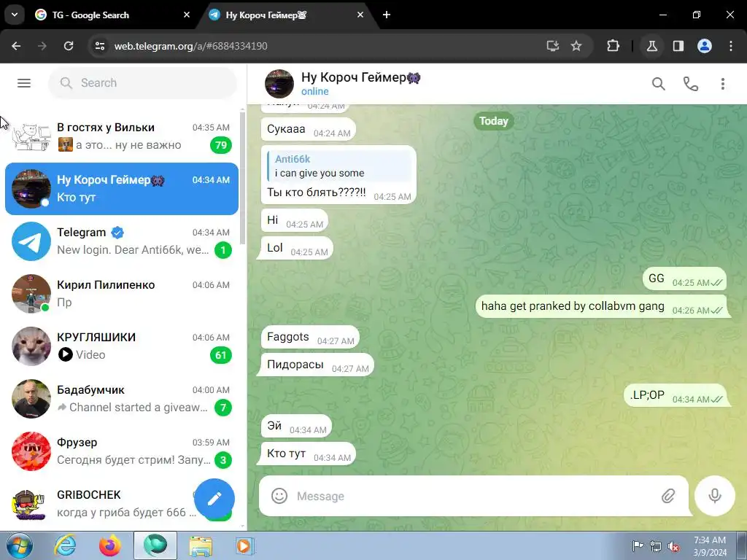Click the browser address bar URL

(x=190, y=46)
